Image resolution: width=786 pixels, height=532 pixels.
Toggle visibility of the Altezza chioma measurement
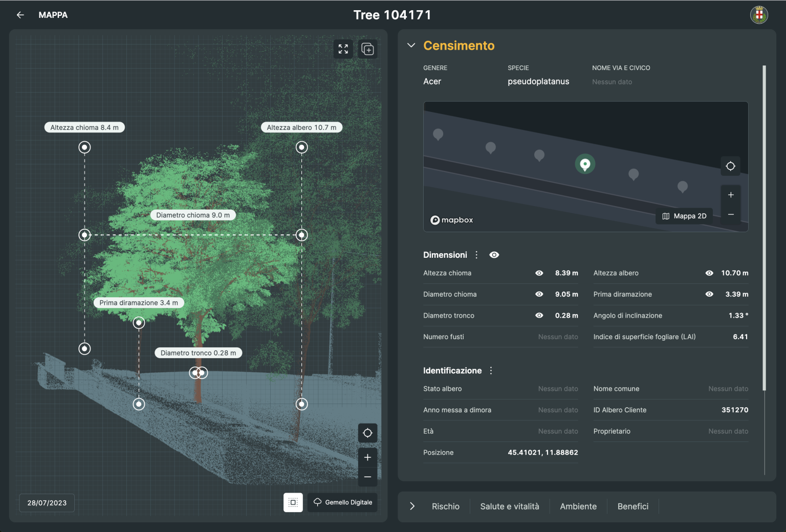[x=539, y=273]
